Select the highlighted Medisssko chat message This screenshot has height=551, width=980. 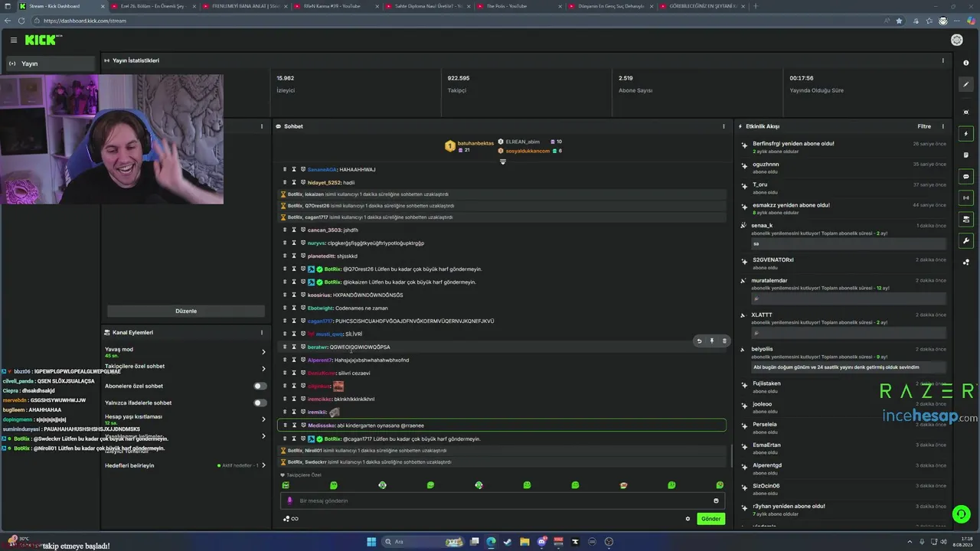tap(501, 425)
